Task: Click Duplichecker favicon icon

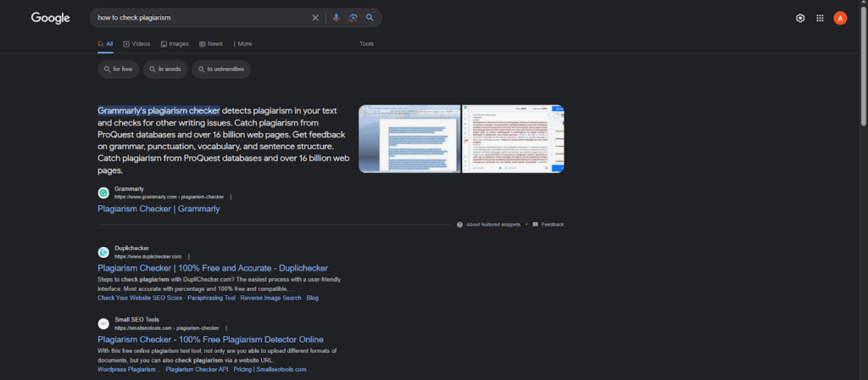Action: point(103,252)
